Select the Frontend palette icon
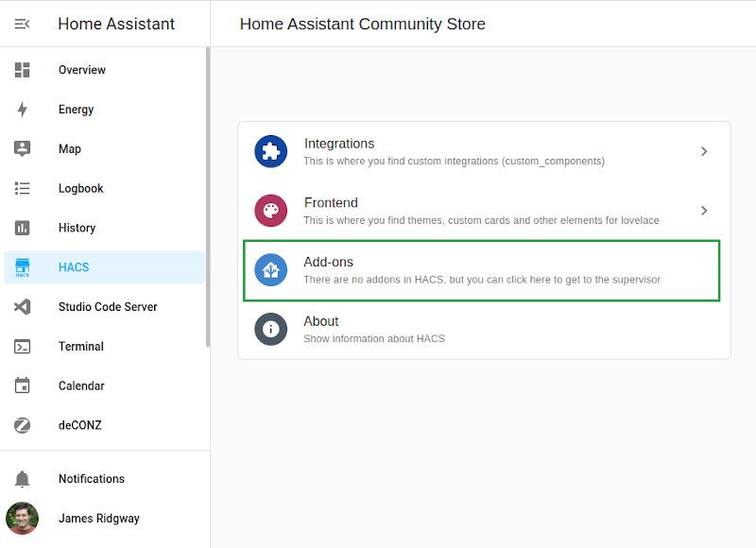756x548 pixels. pos(271,210)
